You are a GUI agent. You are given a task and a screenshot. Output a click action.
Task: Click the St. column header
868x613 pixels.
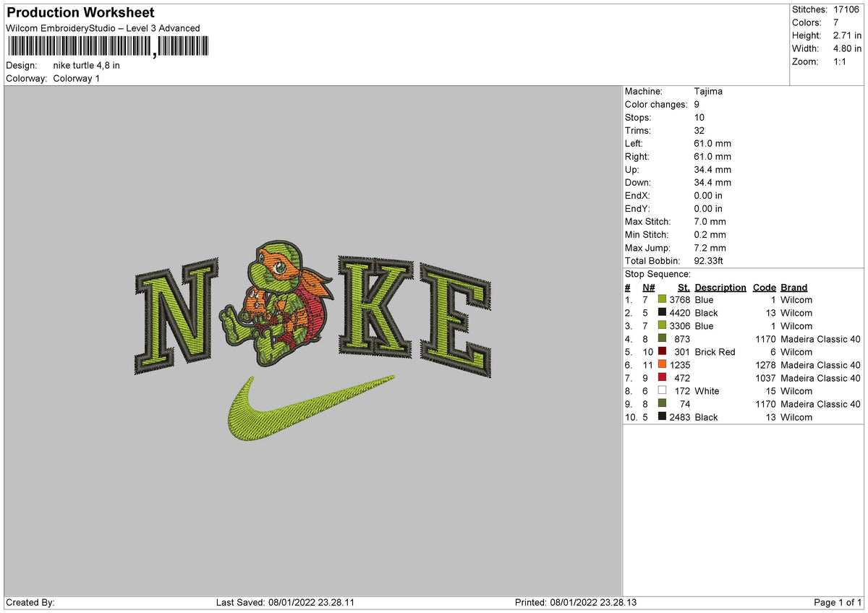coord(684,287)
